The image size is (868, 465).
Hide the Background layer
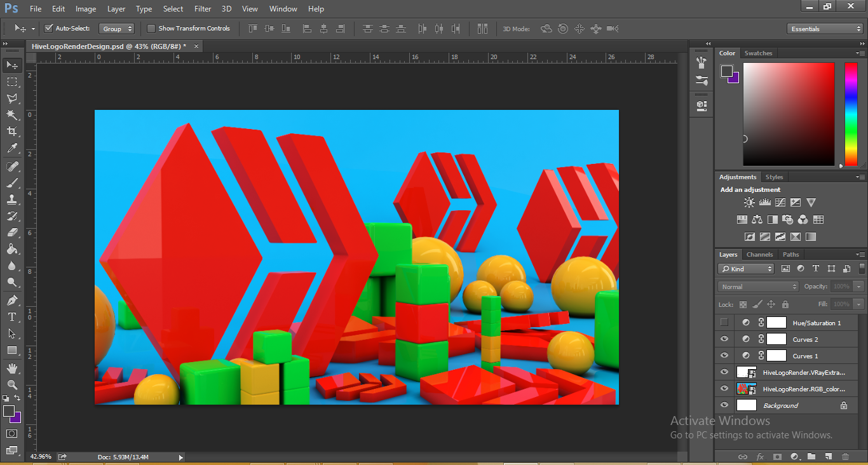pos(724,405)
